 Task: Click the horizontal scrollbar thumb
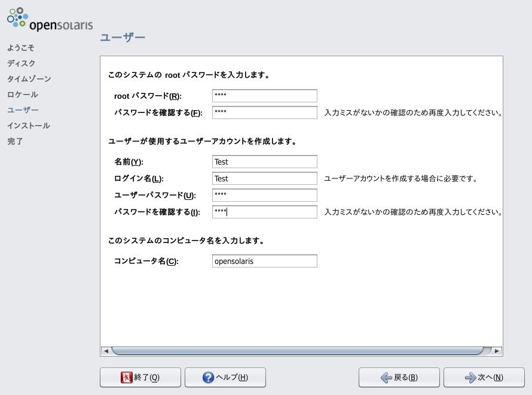[x=297, y=351]
